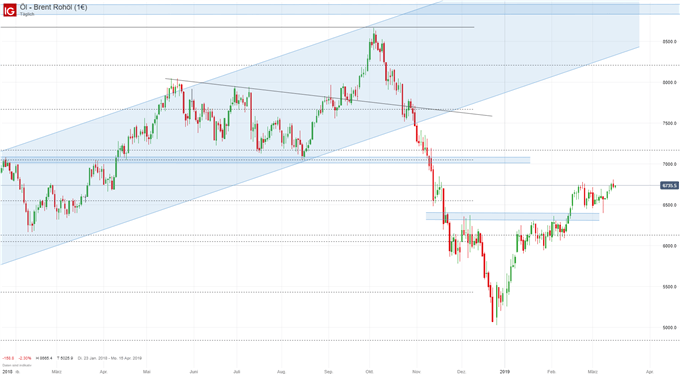
Task: Select the Okt. label on time axis
Action: [x=369, y=372]
